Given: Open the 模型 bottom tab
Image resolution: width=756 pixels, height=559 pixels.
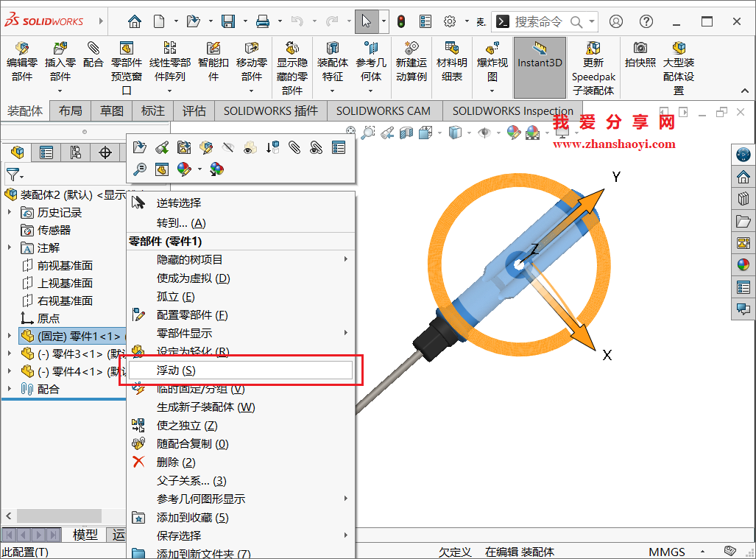Looking at the screenshot, I should coord(85,535).
